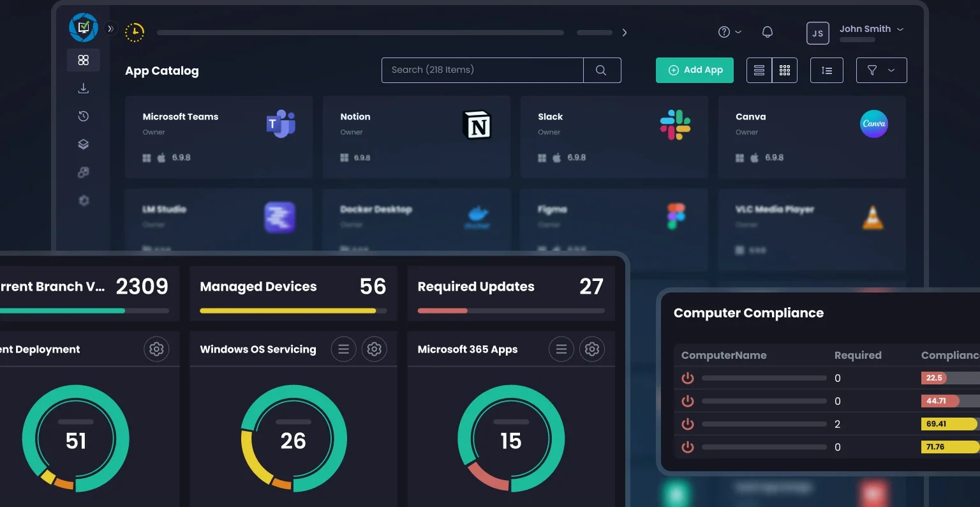Open the history icon in sidebar
Screen dimensions: 980x507
(83, 116)
